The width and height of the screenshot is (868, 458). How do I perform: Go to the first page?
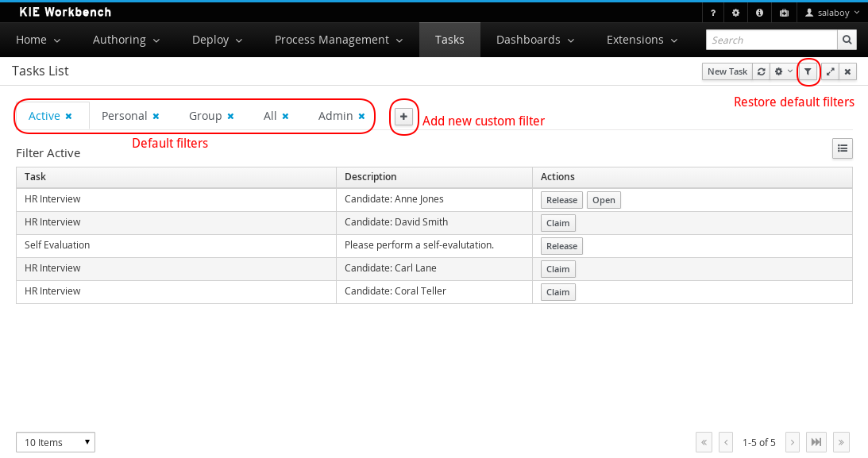click(x=704, y=442)
